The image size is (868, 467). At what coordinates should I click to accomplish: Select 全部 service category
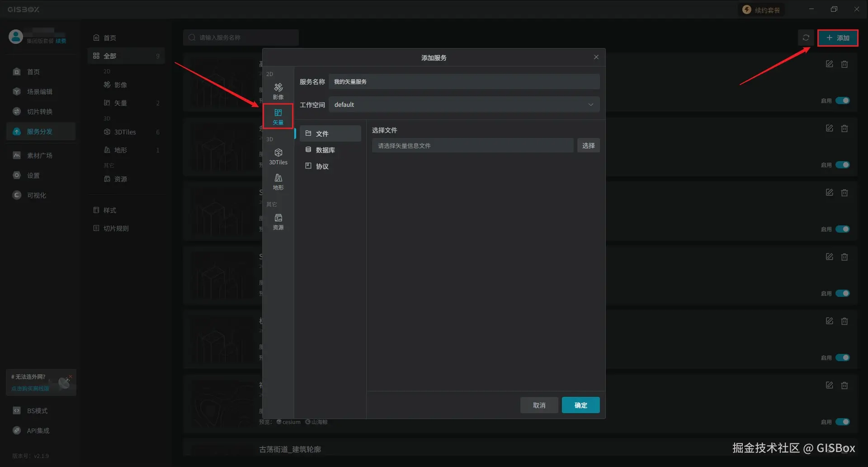click(x=126, y=56)
